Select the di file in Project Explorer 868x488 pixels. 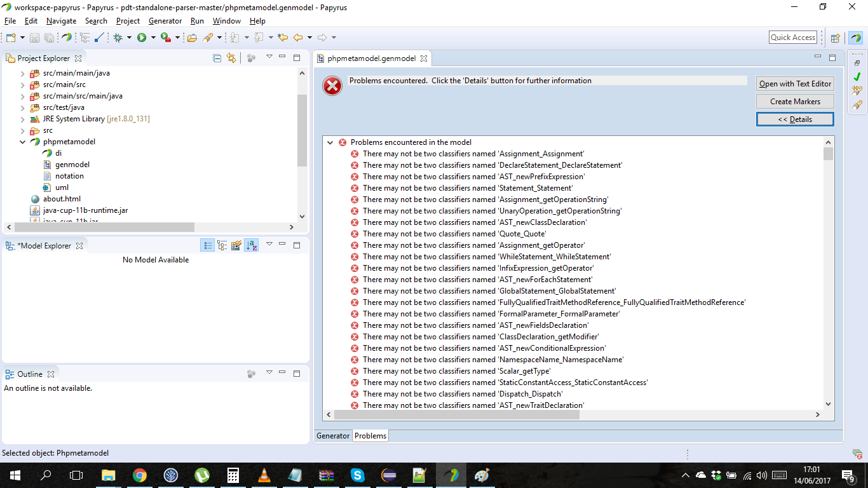click(x=58, y=153)
